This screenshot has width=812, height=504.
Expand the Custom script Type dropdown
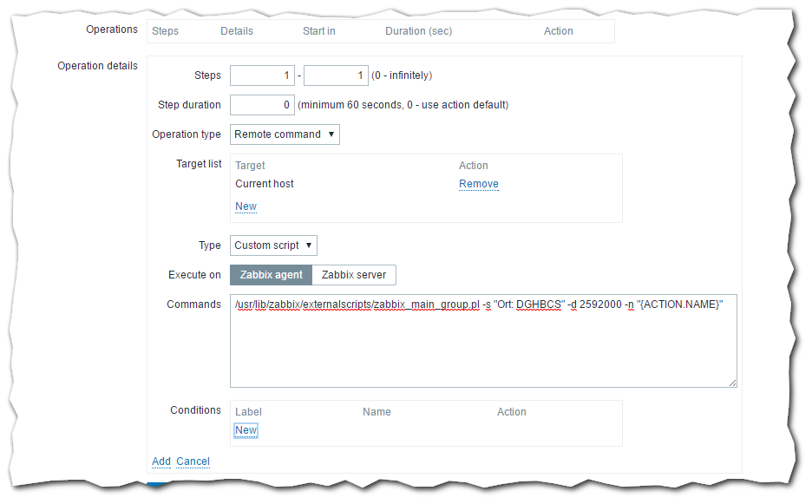[x=273, y=245]
